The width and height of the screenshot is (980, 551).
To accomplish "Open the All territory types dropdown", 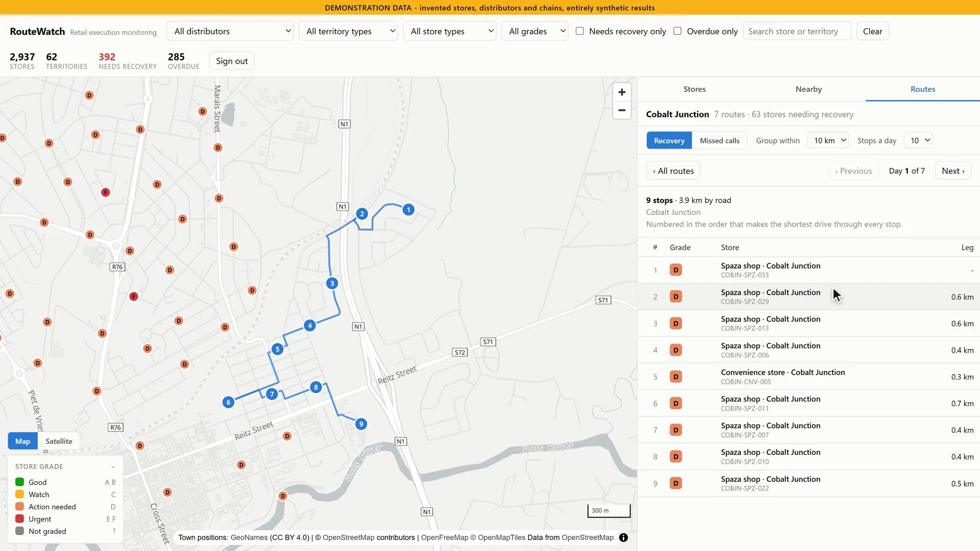I will [x=349, y=31].
